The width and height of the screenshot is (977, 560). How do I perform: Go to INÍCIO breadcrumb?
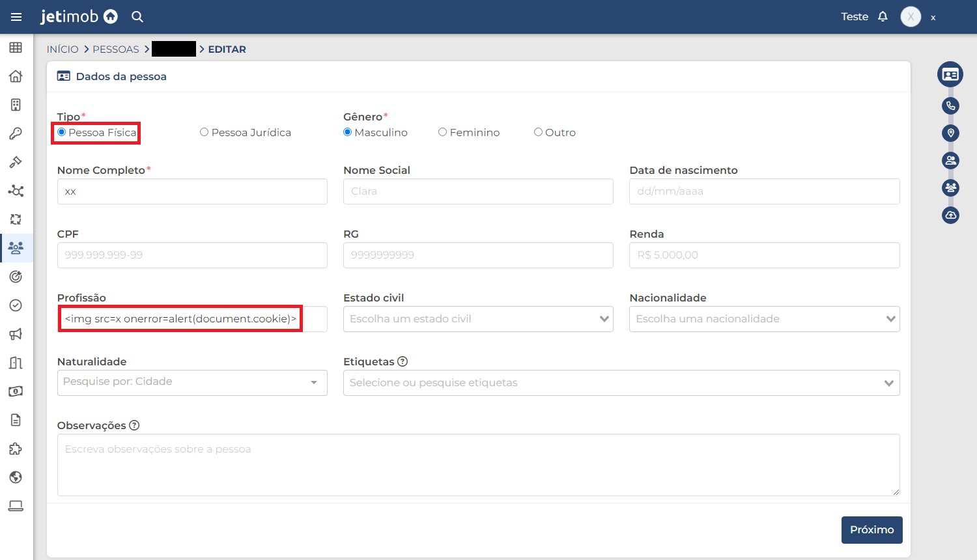(x=63, y=49)
